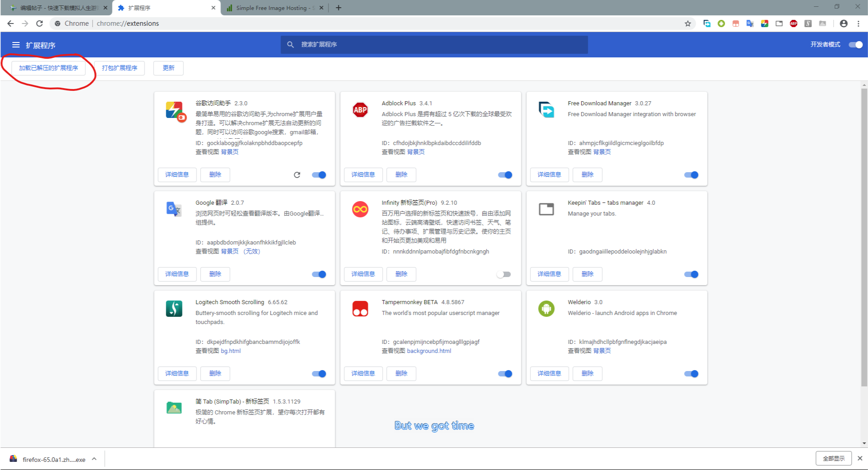Reload the 谷歌访问助手 extension with its refresh icon
This screenshot has width=868, height=470.
coord(297,175)
